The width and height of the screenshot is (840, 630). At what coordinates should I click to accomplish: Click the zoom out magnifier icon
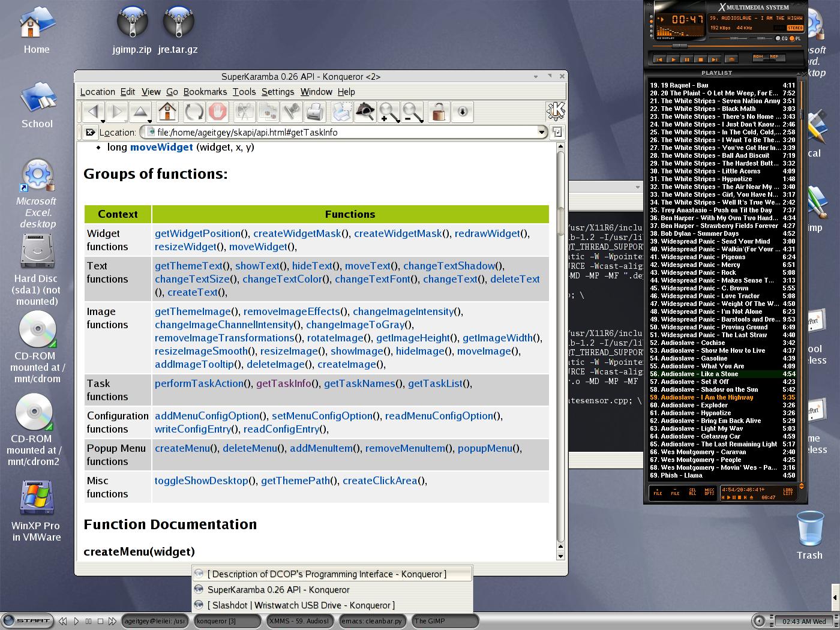[x=412, y=112]
